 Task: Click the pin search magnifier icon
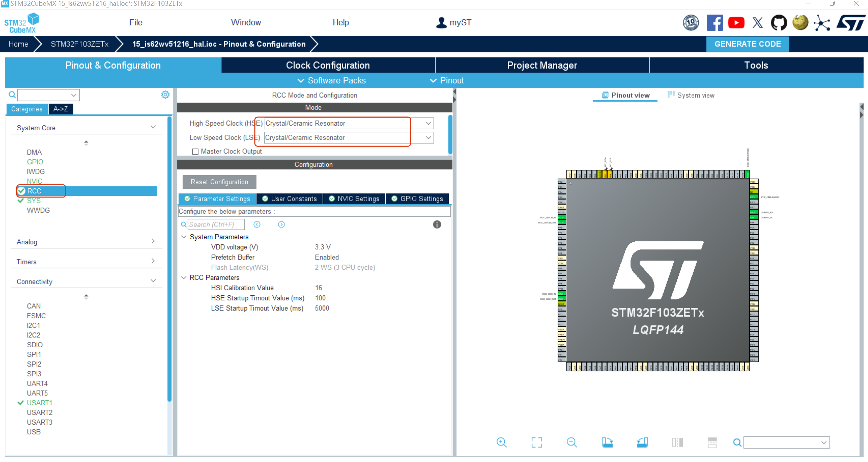(x=737, y=442)
